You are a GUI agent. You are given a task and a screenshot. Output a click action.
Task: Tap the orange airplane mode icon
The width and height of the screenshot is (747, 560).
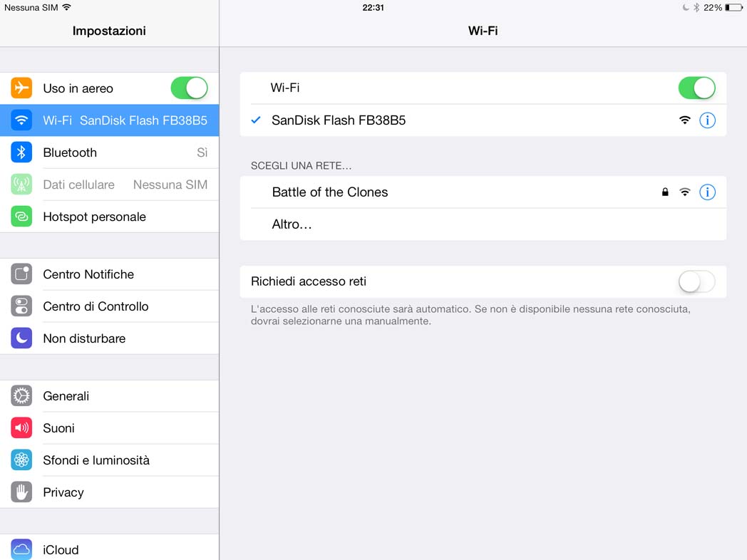point(21,88)
